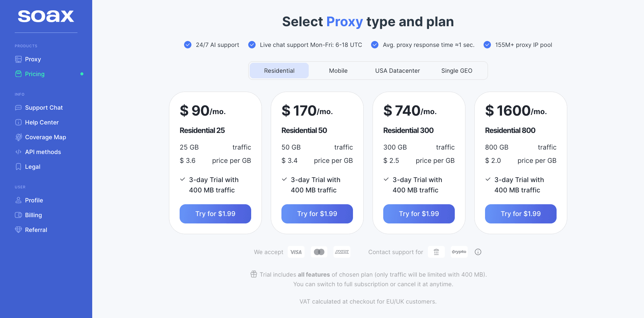Click the payment info circle icon

(x=478, y=252)
